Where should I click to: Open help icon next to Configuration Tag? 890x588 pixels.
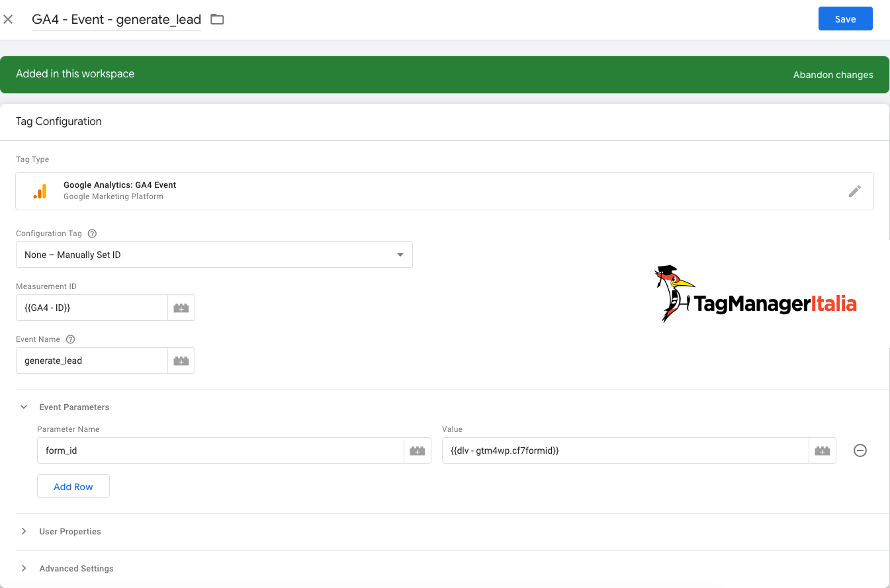[x=92, y=233]
